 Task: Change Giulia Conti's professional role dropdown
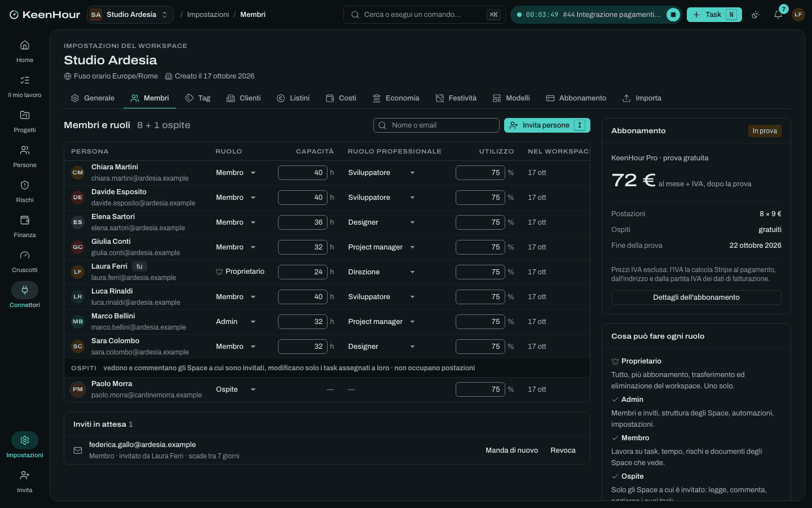tap(382, 247)
